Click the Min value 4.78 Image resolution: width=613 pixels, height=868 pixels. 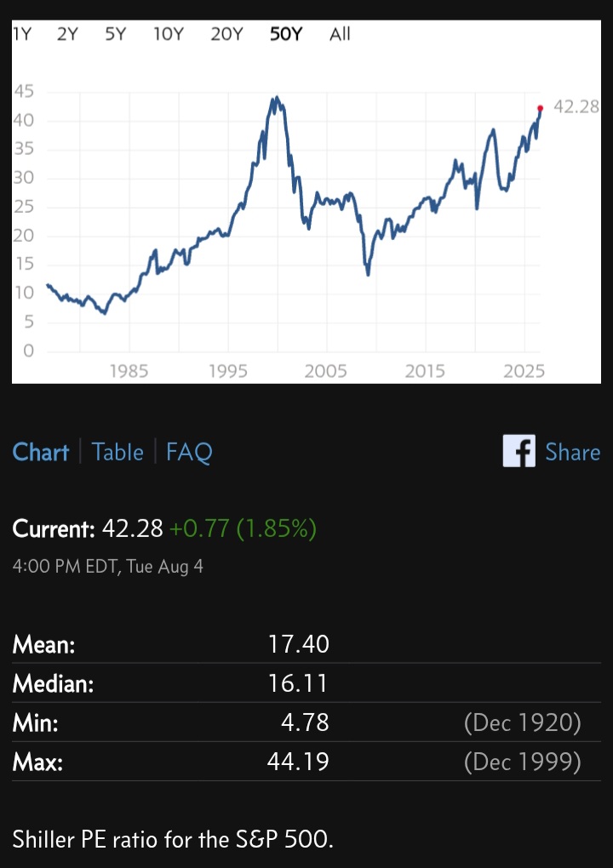[x=305, y=722]
